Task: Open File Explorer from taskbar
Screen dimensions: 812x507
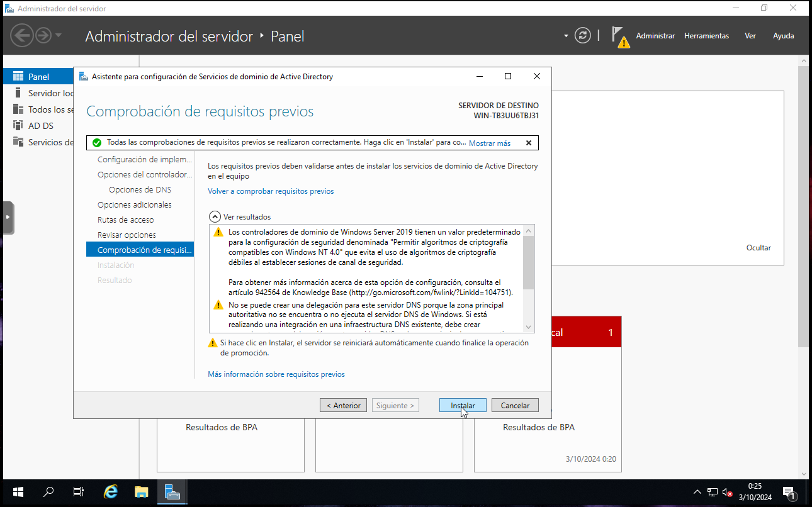Action: [x=142, y=492]
